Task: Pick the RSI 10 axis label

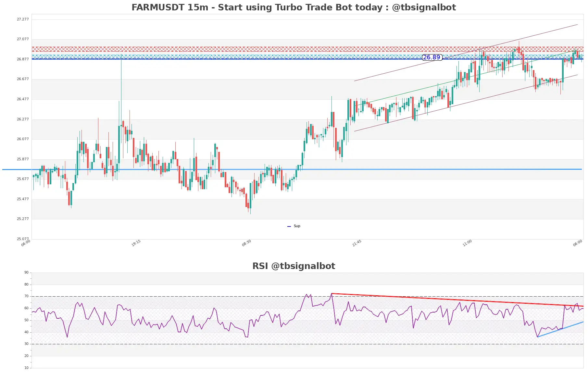Action: 27,368
